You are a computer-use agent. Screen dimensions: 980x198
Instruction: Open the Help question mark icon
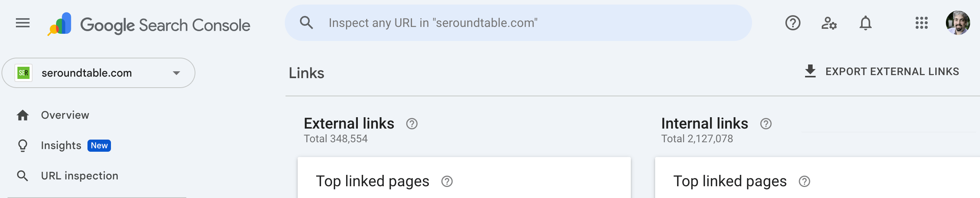click(793, 23)
